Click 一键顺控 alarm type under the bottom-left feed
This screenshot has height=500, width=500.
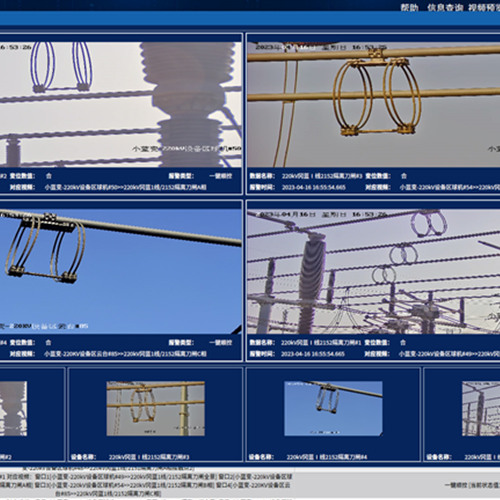coord(221,342)
